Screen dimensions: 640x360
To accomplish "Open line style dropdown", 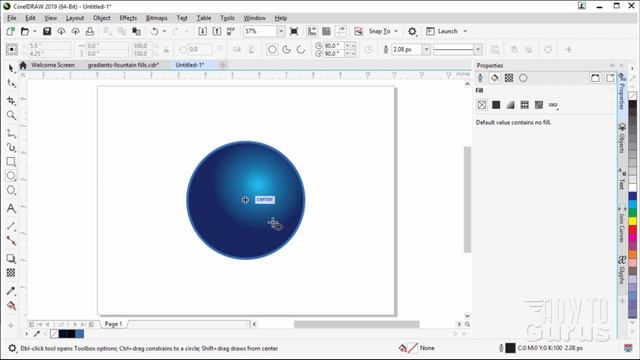I will (478, 49).
